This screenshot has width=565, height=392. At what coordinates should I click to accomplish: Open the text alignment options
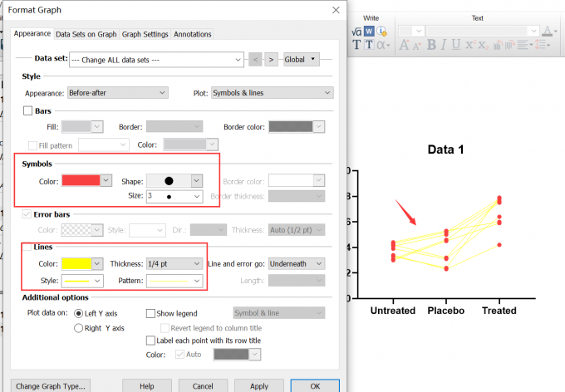tap(524, 45)
